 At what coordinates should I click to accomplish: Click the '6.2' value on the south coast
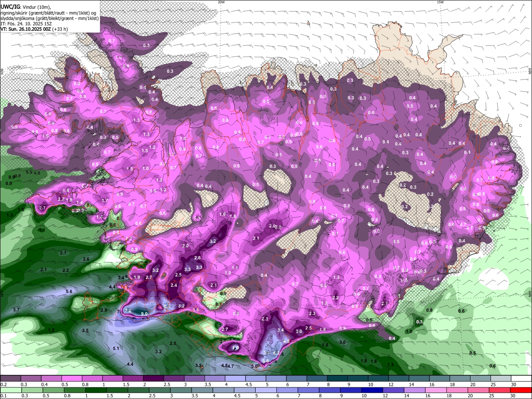click(x=276, y=352)
